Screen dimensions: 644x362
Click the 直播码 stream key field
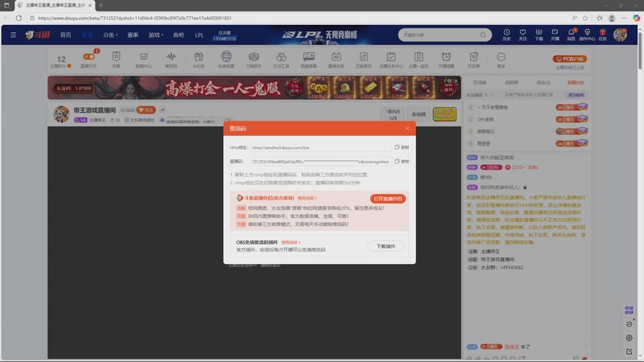click(x=320, y=162)
